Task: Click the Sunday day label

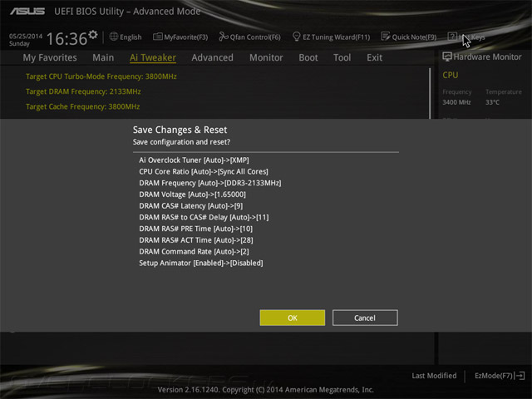Action: click(x=19, y=44)
